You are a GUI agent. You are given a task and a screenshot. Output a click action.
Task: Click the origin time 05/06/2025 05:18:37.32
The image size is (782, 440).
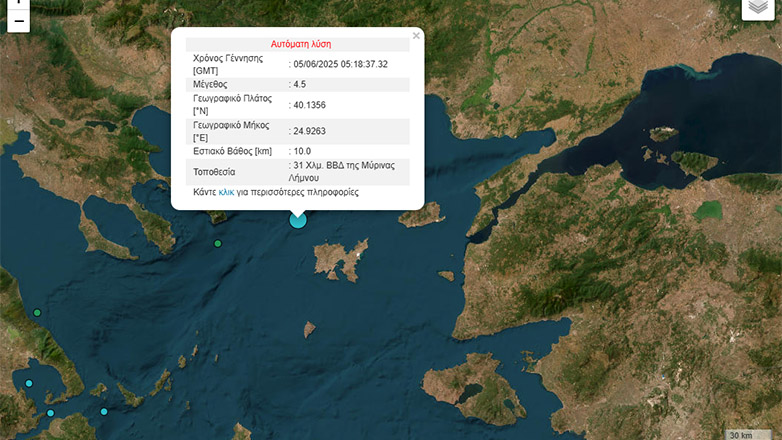tap(340, 64)
